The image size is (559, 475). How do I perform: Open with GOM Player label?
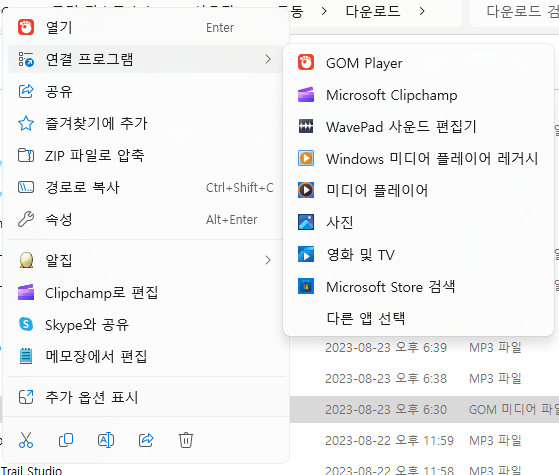click(364, 63)
